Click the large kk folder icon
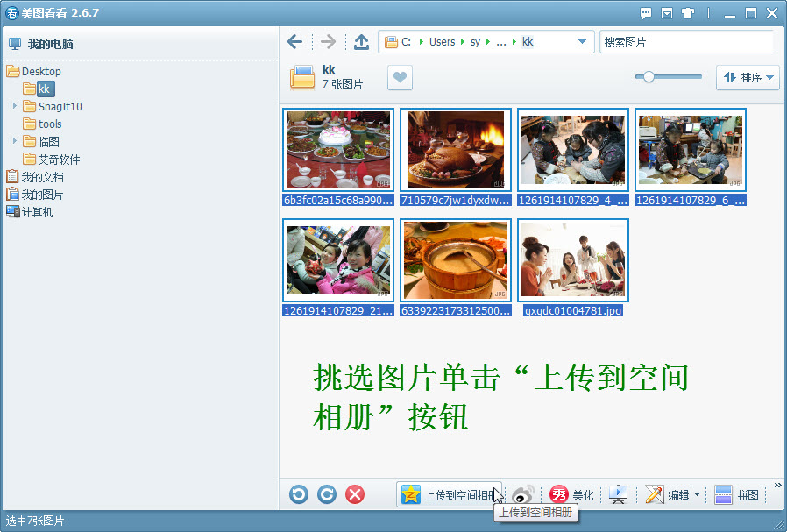The height and width of the screenshot is (532, 787). [x=302, y=77]
